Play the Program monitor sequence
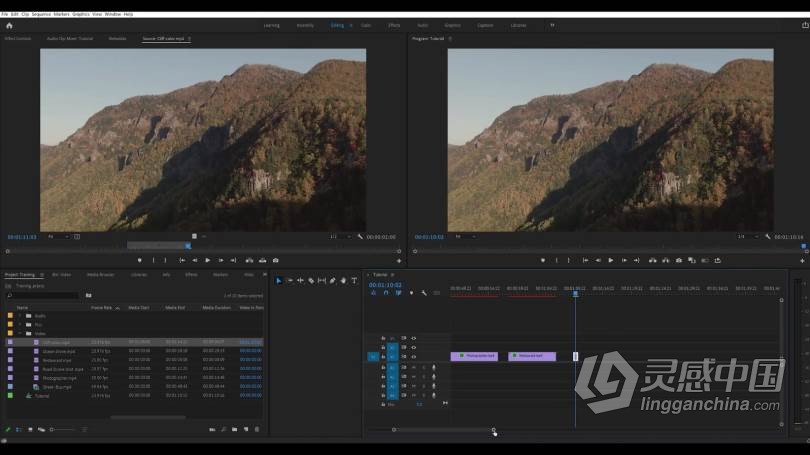This screenshot has width=810, height=455. [x=611, y=261]
